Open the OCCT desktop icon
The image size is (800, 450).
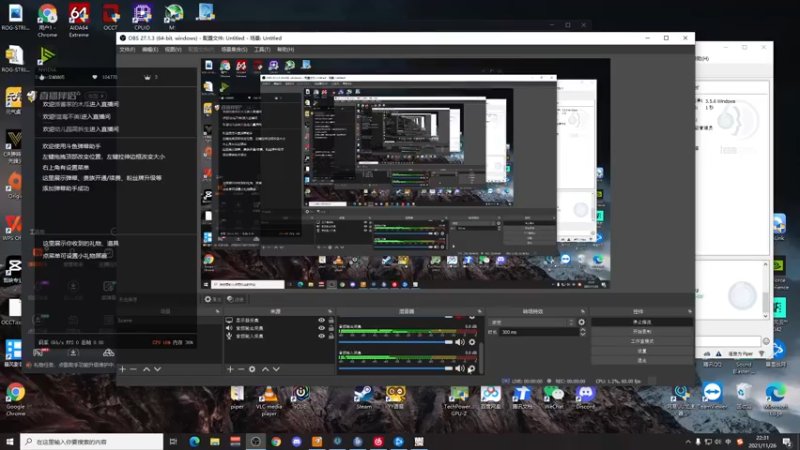(110, 17)
